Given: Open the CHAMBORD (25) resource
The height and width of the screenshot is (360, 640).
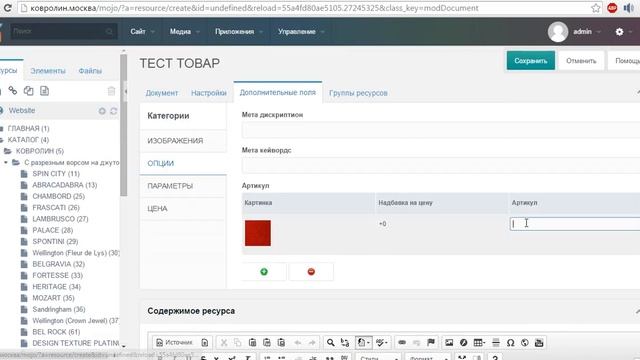Looking at the screenshot, I should coord(58,196).
